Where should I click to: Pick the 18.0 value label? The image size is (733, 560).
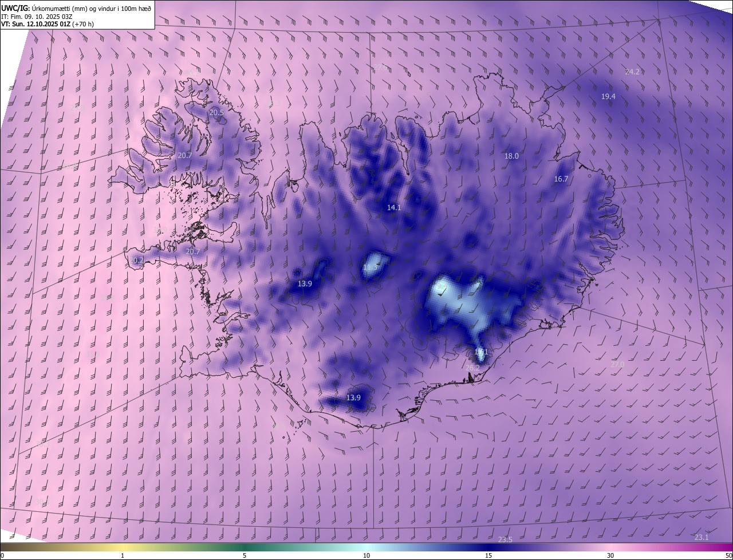[511, 156]
